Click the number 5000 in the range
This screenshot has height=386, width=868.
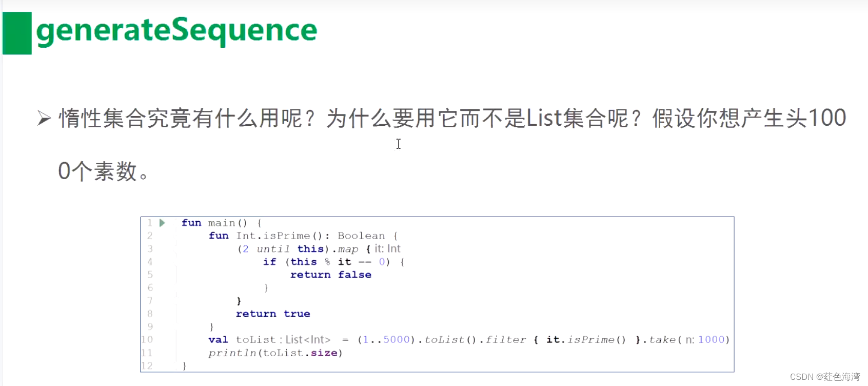click(397, 339)
